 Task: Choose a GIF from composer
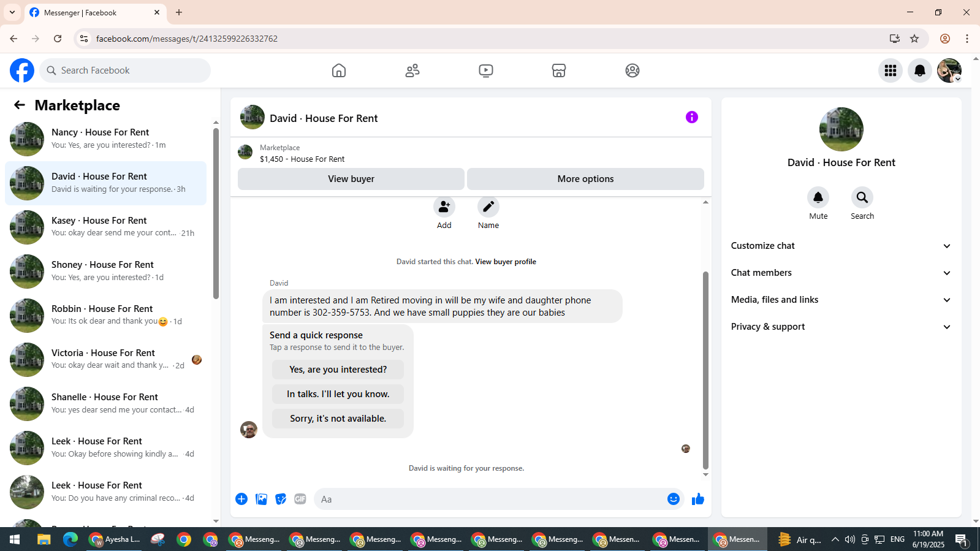click(x=300, y=499)
